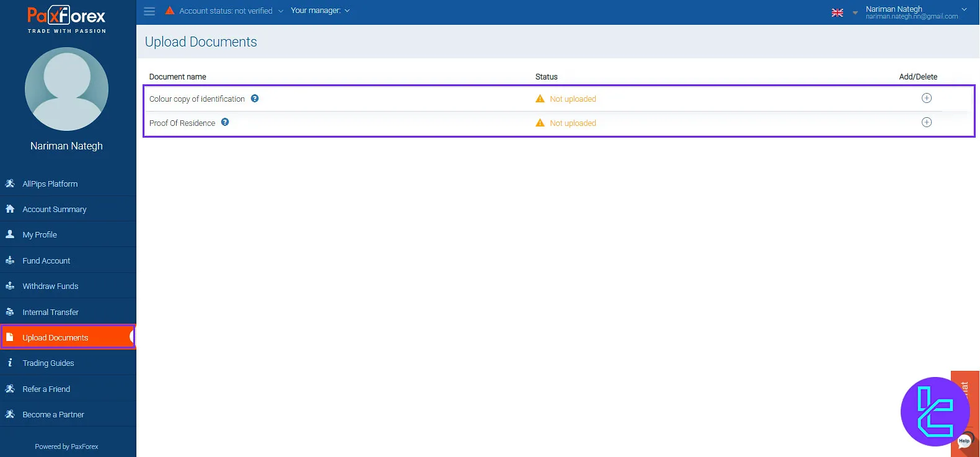Click the Add/Delete column header
This screenshot has height=457, width=980.
coord(918,77)
